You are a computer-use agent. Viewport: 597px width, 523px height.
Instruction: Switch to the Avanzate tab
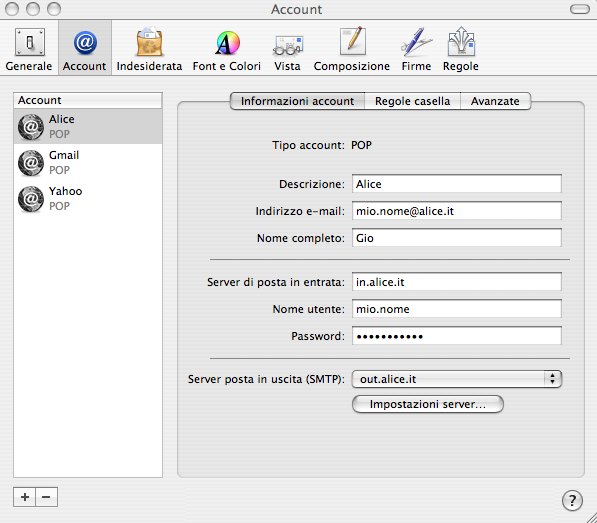(x=495, y=101)
